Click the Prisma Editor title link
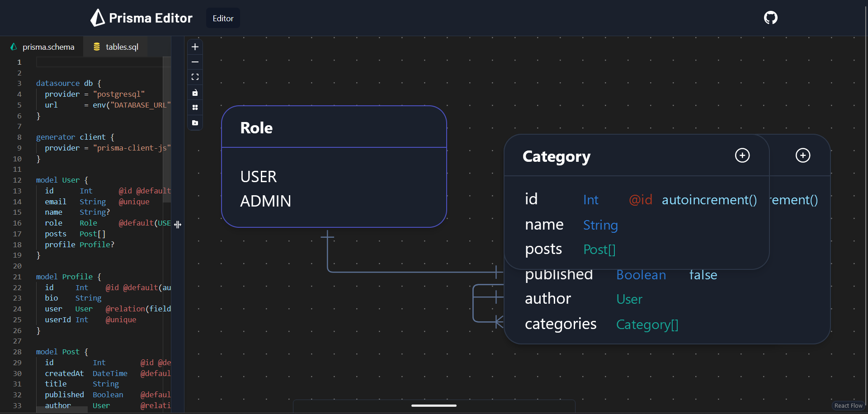 click(x=142, y=18)
